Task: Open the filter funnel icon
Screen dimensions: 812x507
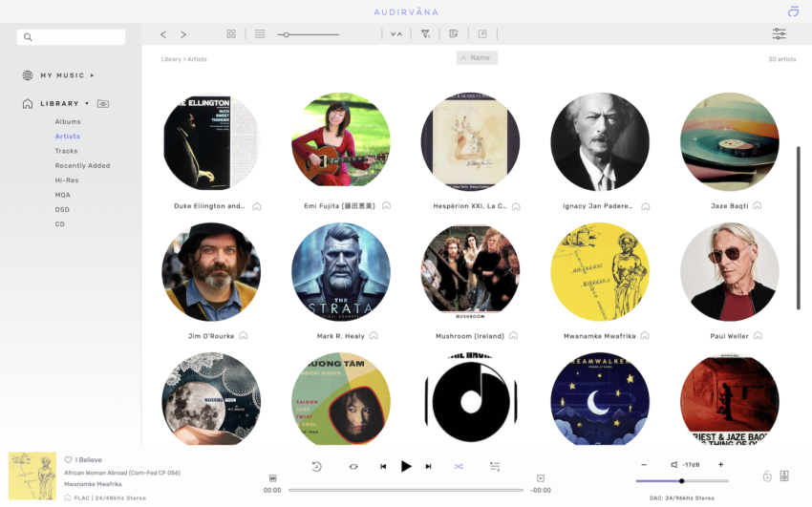Action: point(425,33)
